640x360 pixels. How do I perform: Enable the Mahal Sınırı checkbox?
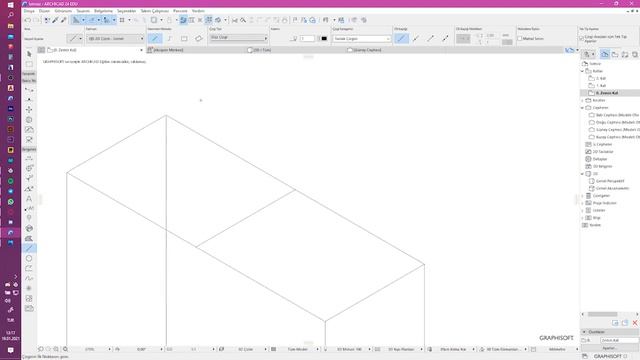[x=520, y=38]
